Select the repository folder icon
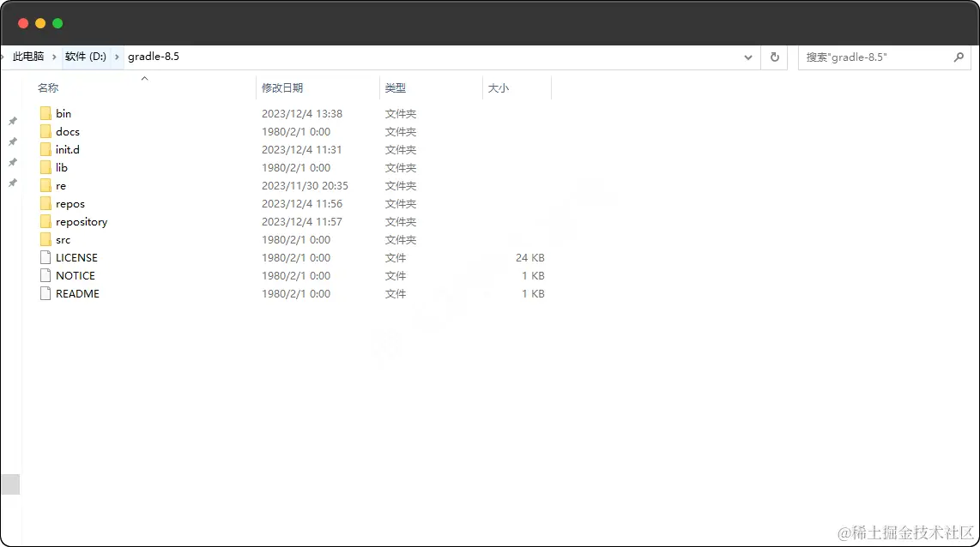This screenshot has height=547, width=980. coord(45,222)
